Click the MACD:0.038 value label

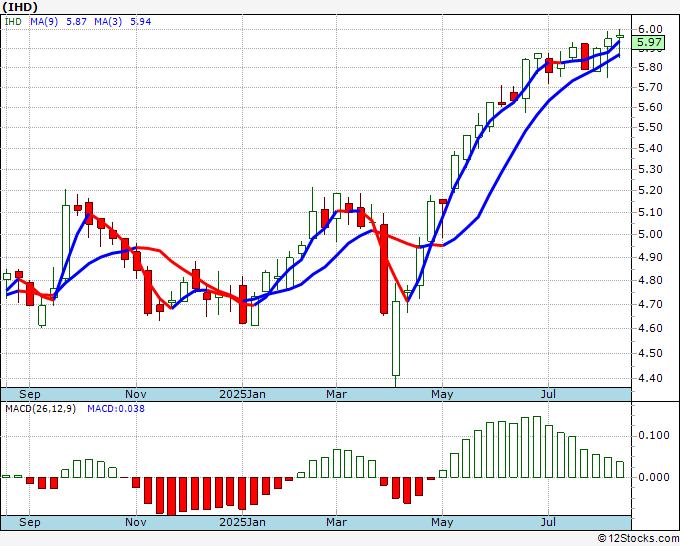point(116,409)
